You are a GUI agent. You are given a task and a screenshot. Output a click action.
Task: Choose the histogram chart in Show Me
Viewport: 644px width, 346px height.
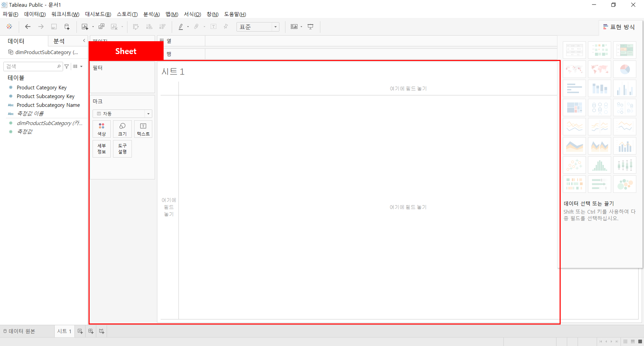[599, 165]
